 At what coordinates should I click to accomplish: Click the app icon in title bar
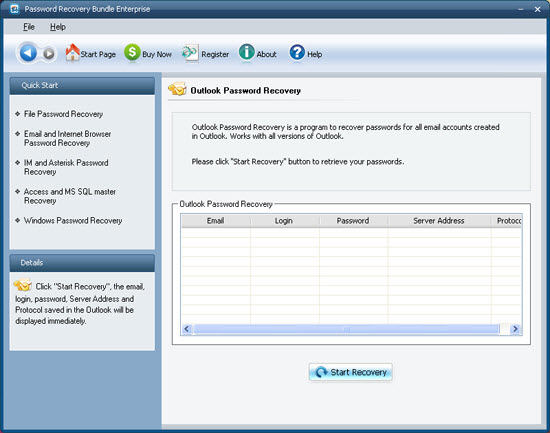click(x=14, y=9)
